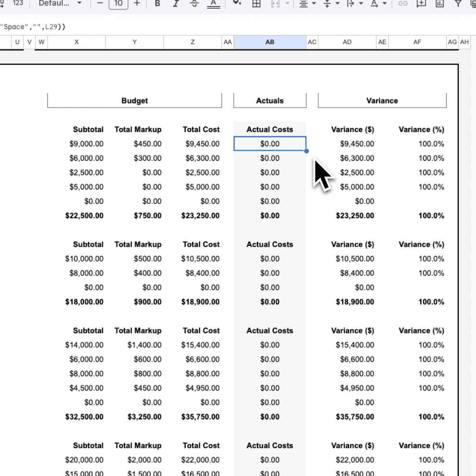This screenshot has width=476, height=476.
Task: Insert a comment via the comment icon
Action: 421,4
